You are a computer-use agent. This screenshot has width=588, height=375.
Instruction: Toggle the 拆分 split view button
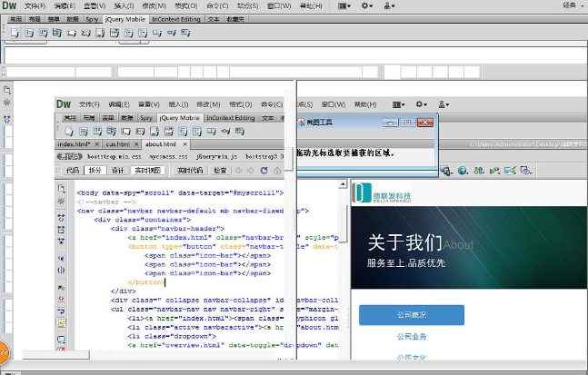pos(95,170)
